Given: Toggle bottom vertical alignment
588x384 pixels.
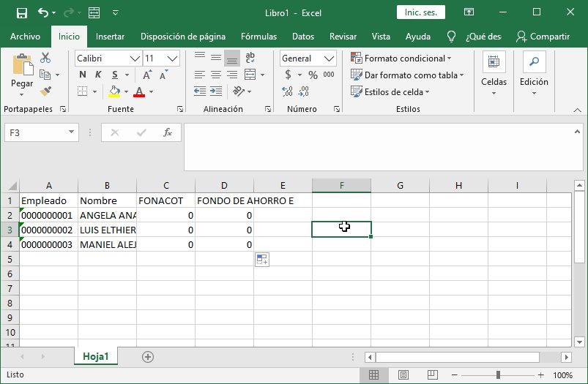Looking at the screenshot, I should [232, 58].
